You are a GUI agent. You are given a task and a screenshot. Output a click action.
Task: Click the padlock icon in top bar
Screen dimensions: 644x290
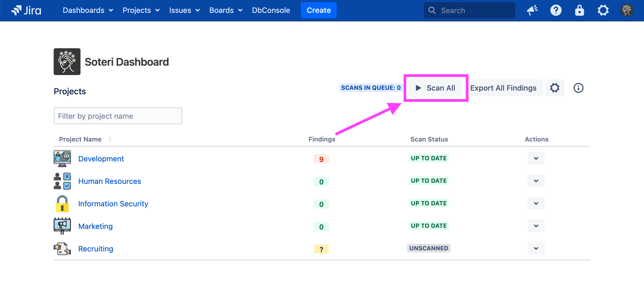click(x=579, y=10)
